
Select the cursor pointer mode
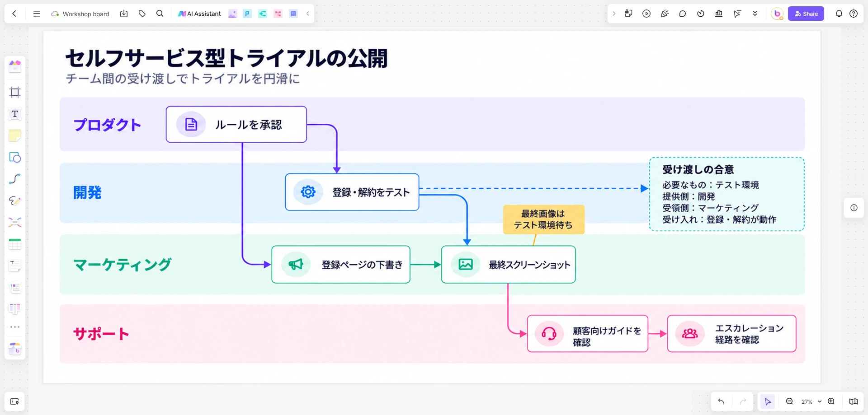[768, 401]
